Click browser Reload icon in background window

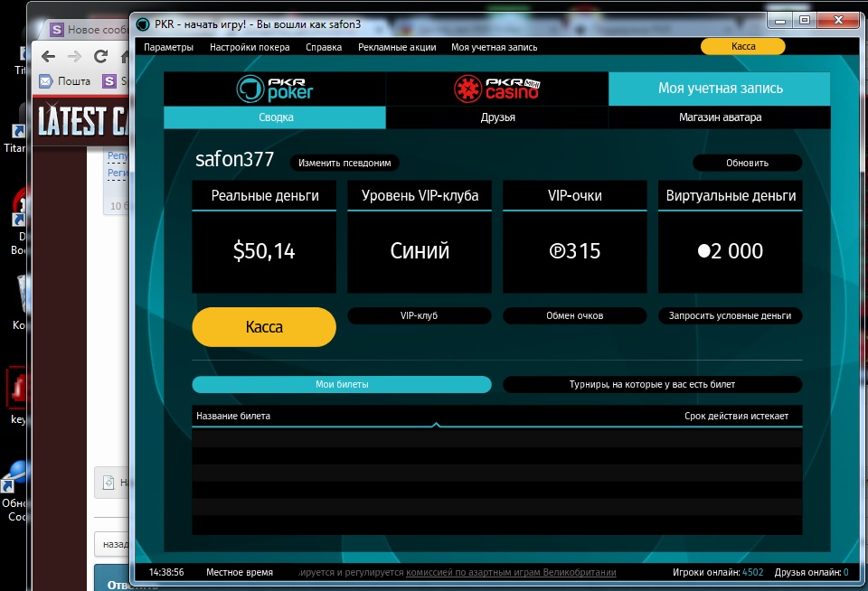tap(100, 56)
